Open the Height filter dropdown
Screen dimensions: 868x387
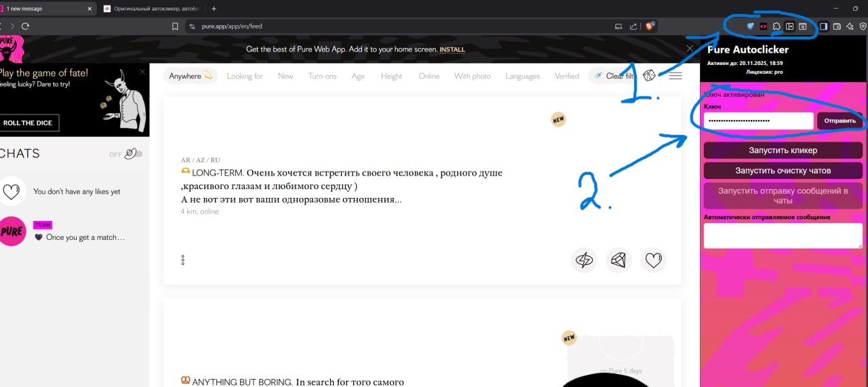(x=391, y=76)
